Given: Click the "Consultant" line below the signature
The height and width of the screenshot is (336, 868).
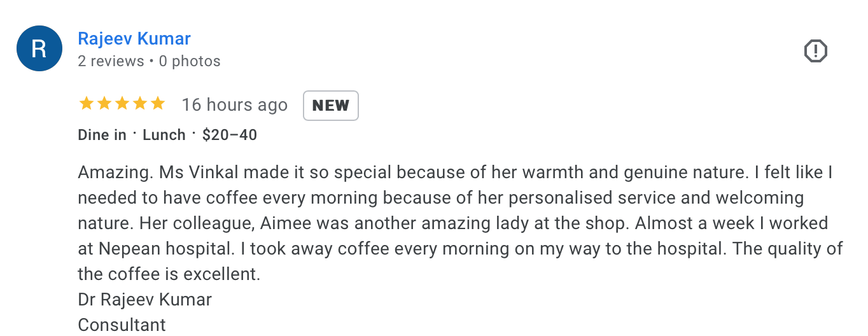Looking at the screenshot, I should (122, 325).
